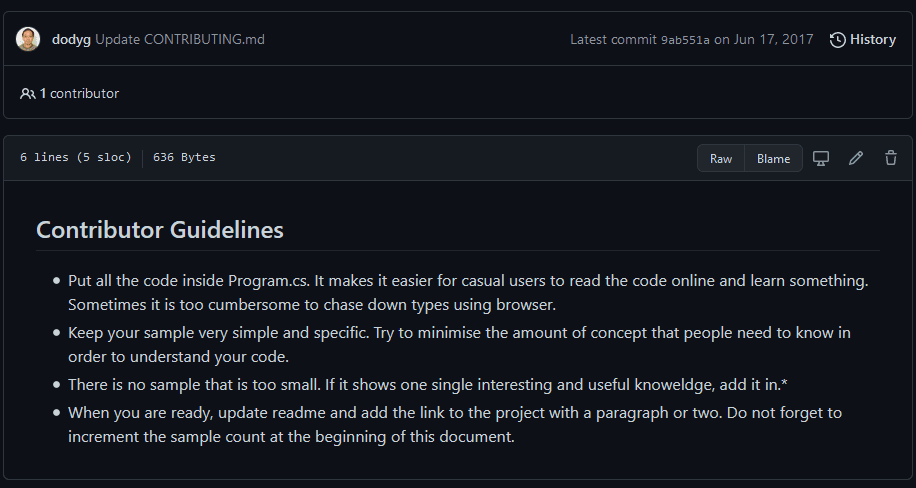Click the '636 Bytes' file size
The width and height of the screenshot is (916, 488).
point(184,158)
